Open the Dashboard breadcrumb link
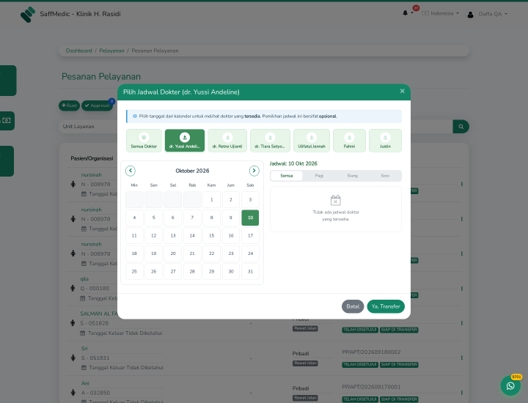The height and width of the screenshot is (403, 528). pos(79,51)
